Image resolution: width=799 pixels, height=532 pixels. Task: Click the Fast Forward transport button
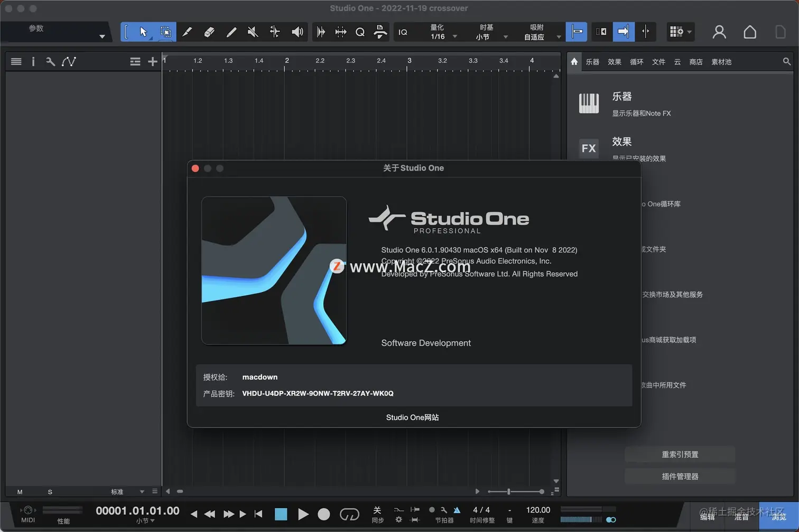click(x=229, y=514)
